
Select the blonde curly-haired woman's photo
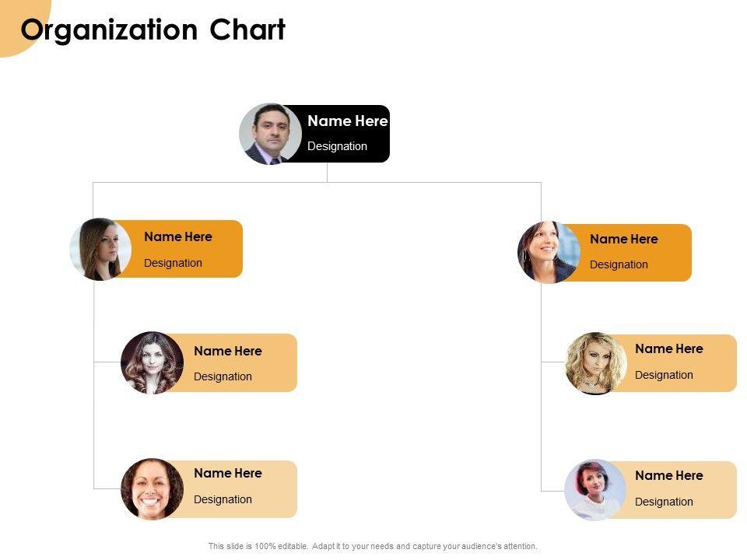[595, 363]
